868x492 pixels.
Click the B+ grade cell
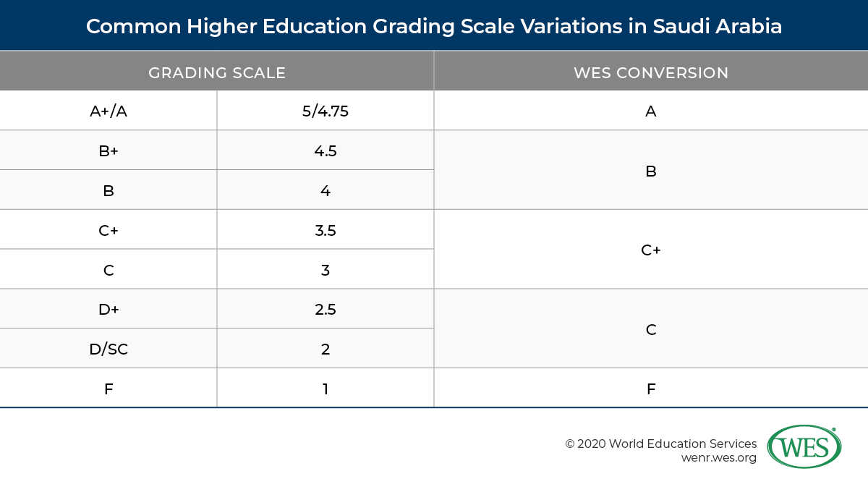pos(109,151)
